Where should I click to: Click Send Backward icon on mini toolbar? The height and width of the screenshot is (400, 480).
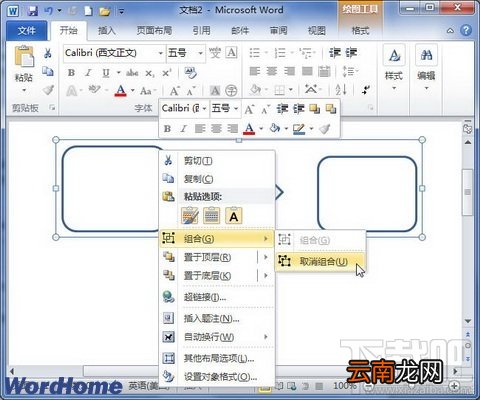(x=331, y=109)
